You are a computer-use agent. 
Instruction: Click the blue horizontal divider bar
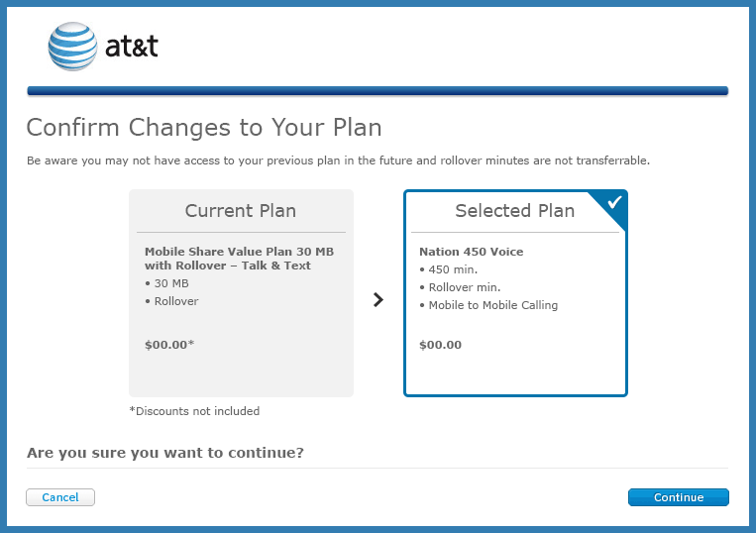(x=378, y=91)
